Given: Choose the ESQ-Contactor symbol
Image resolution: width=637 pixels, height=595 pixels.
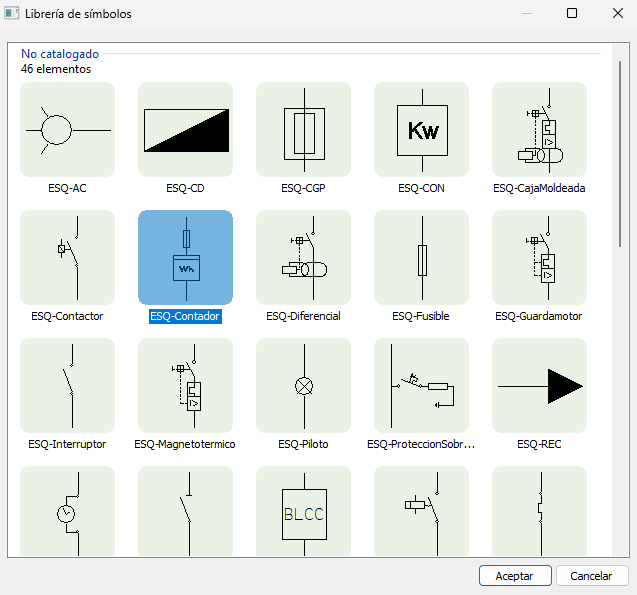Looking at the screenshot, I should [x=67, y=257].
